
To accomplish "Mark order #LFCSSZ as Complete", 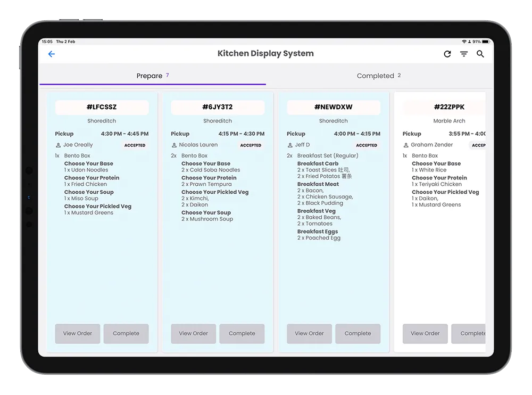I will coord(126,334).
